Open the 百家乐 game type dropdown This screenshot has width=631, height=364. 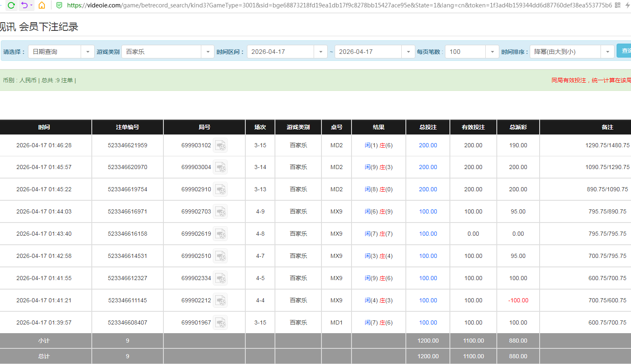point(207,52)
